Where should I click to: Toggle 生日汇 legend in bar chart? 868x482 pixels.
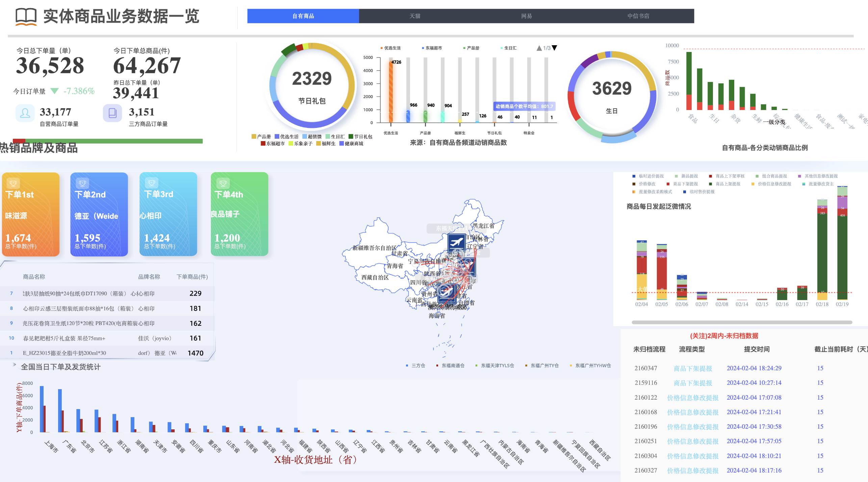(x=508, y=48)
